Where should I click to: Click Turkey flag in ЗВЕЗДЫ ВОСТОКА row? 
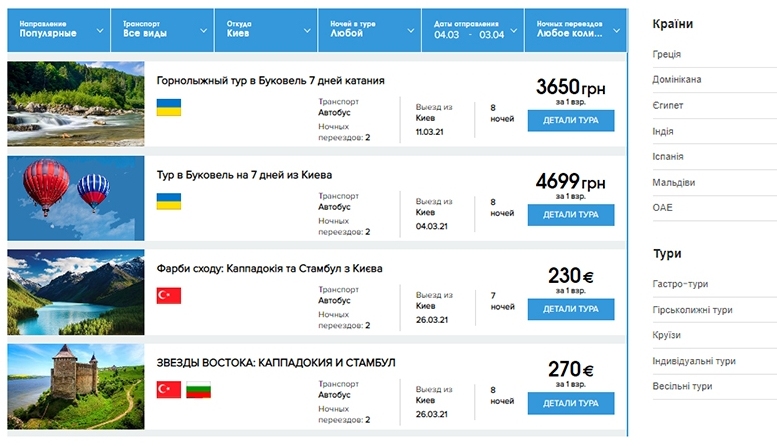(x=168, y=390)
